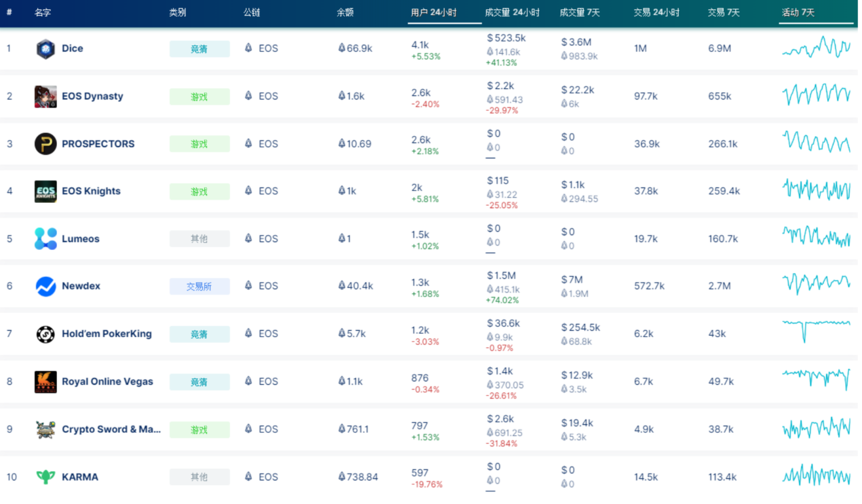This screenshot has height=504, width=862.
Task: Open the PROSPECTORS name link
Action: pyautogui.click(x=98, y=144)
